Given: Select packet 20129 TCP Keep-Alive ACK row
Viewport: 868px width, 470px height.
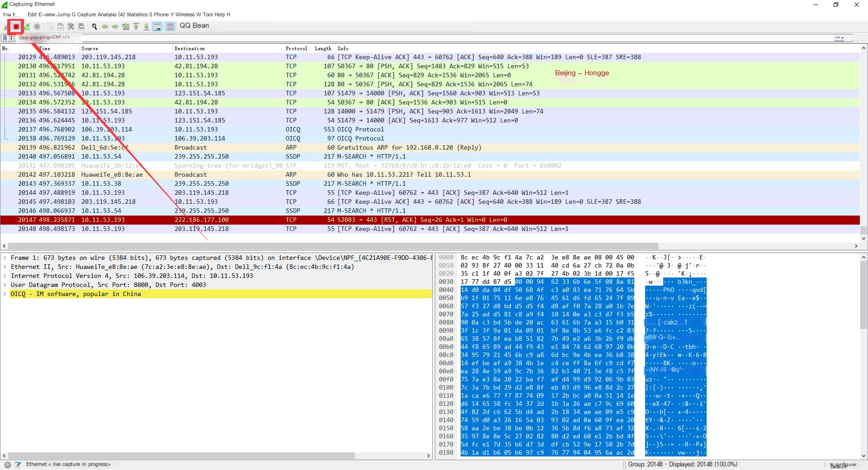Looking at the screenshot, I should coord(430,57).
